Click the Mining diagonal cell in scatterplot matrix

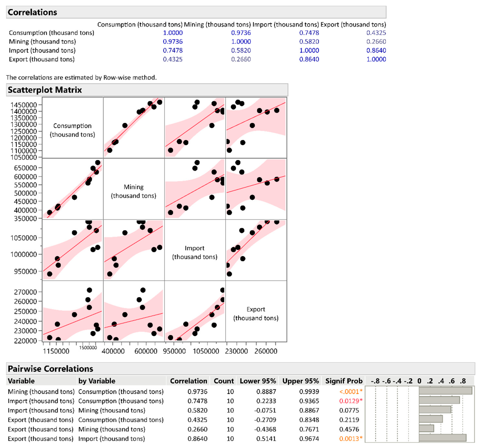pyautogui.click(x=134, y=189)
